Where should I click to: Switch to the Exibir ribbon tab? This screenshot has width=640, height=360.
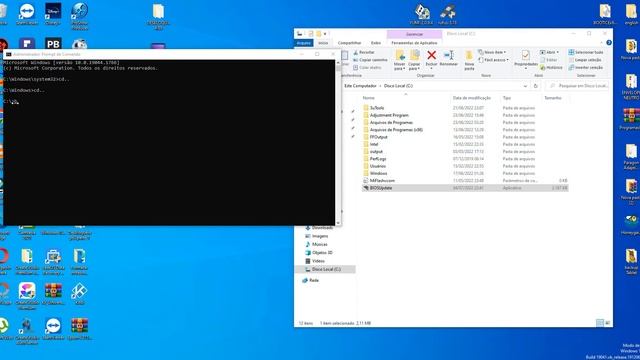tap(376, 43)
